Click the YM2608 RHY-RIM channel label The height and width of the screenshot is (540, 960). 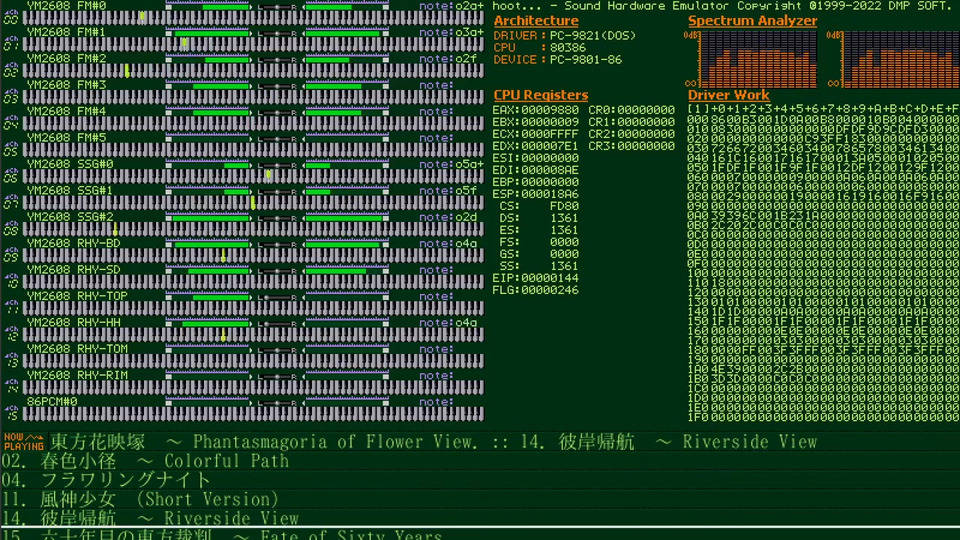tap(77, 375)
